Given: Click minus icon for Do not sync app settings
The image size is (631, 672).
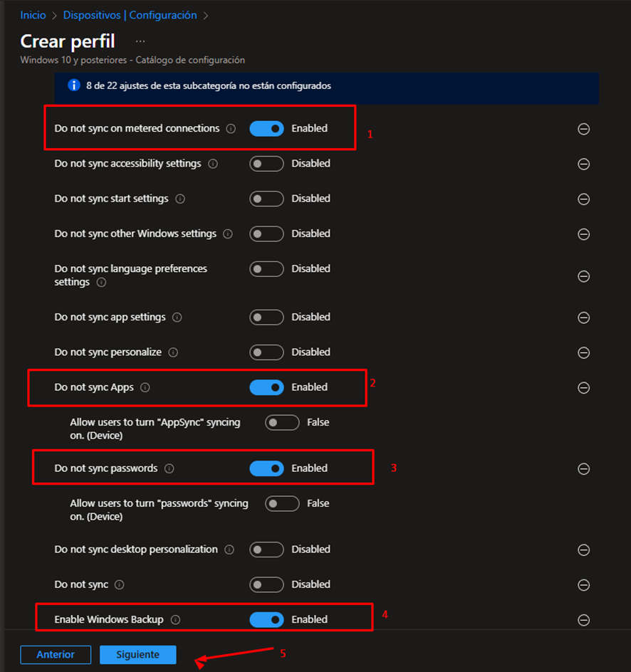Looking at the screenshot, I should (x=583, y=318).
